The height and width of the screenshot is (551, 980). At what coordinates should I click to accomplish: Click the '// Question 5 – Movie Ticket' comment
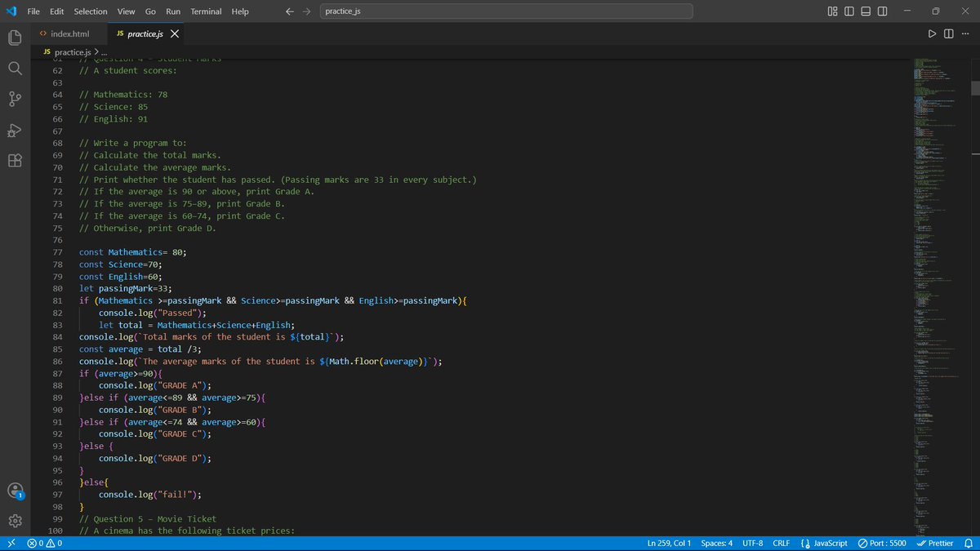coord(148,518)
